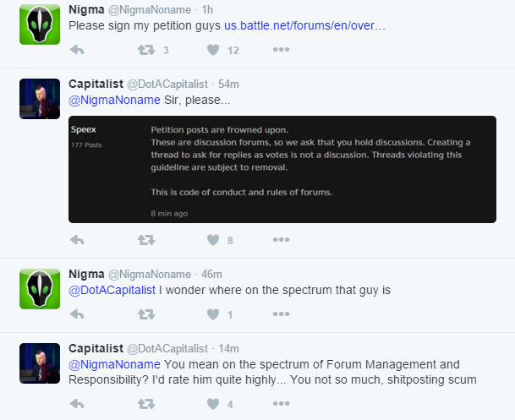Like Capitalist's tweet with 4 likes
The image size is (515, 420).
214,404
